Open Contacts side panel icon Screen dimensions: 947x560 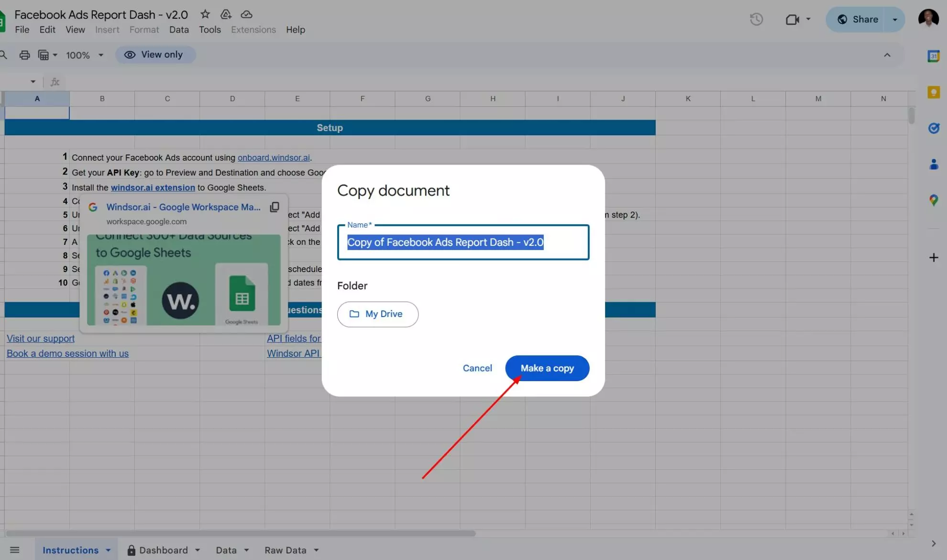coord(934,164)
